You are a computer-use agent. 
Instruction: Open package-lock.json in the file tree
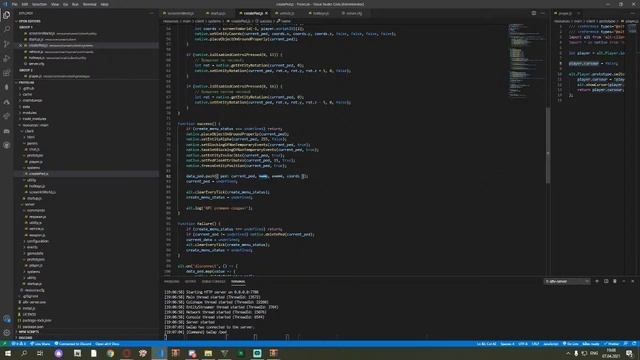(x=36, y=321)
